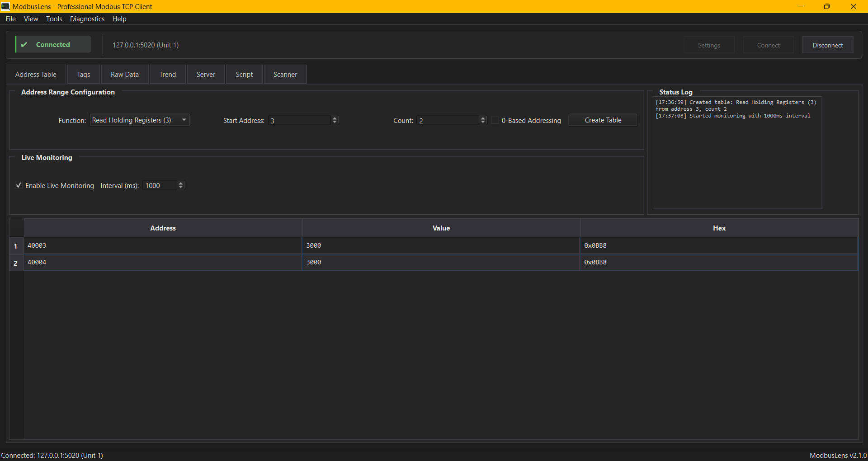Click the disabled Settings button

pos(709,45)
